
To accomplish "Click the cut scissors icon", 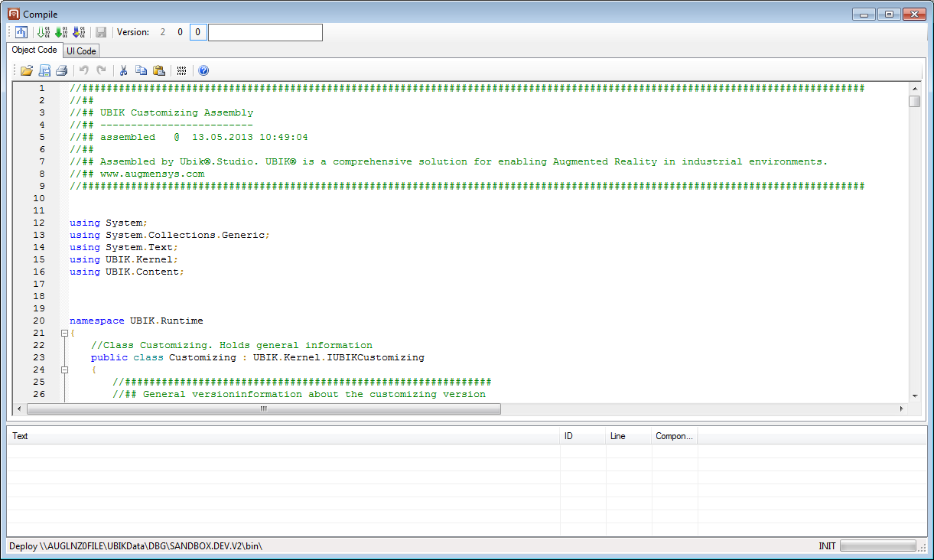I will coord(123,71).
